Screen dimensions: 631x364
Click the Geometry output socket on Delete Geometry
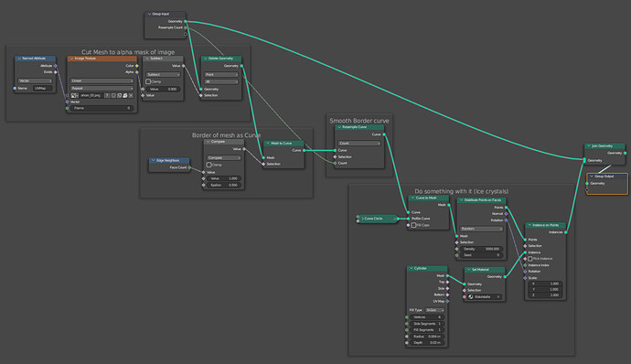241,66
